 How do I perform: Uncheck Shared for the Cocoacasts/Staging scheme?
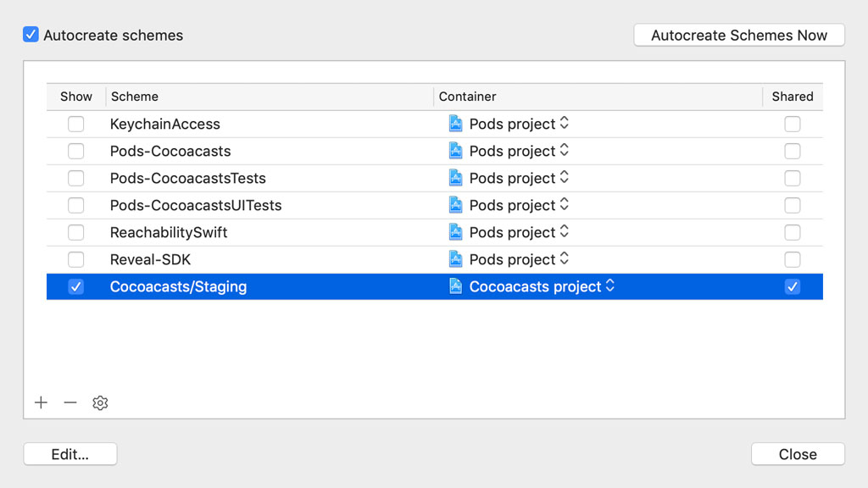point(793,286)
